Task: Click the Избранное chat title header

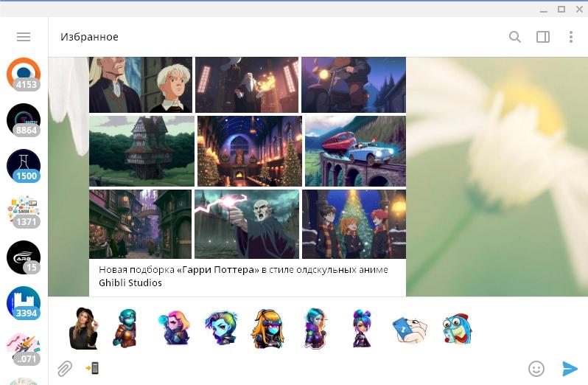Action: pos(89,37)
